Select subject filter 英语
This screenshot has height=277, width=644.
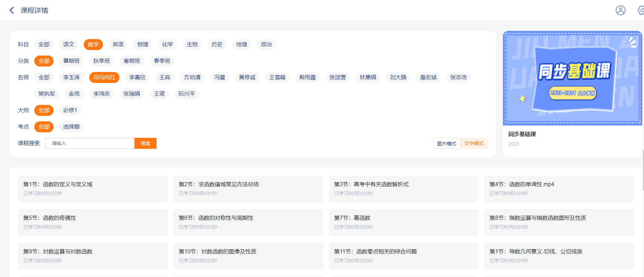point(118,44)
